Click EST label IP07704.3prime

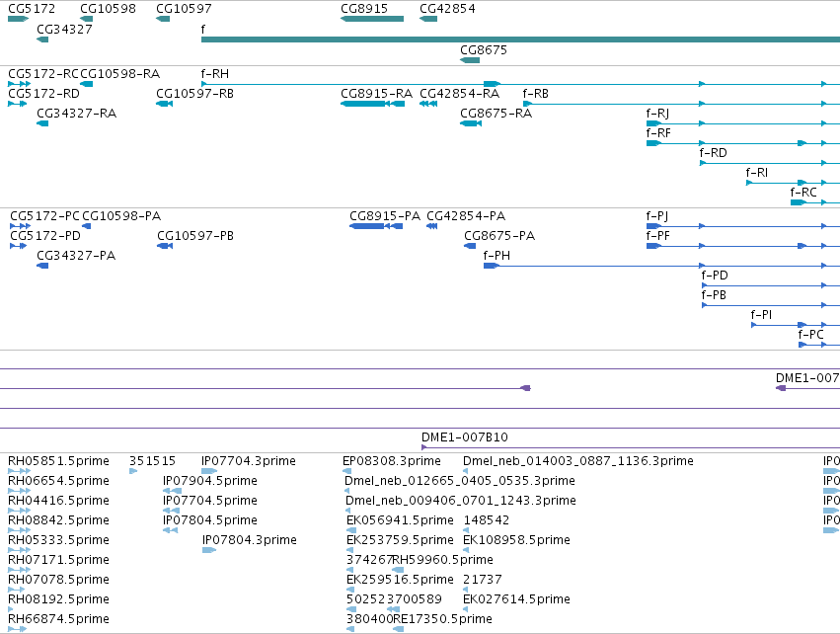(x=249, y=461)
